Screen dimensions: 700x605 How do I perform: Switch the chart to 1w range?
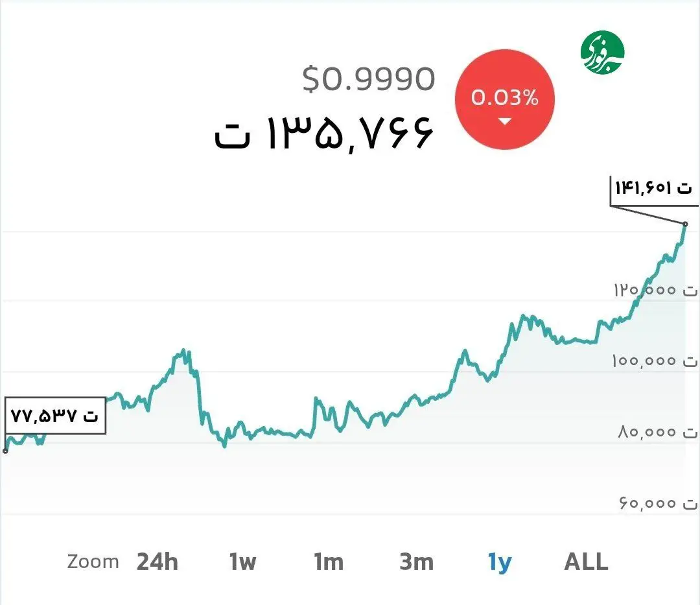(x=242, y=562)
